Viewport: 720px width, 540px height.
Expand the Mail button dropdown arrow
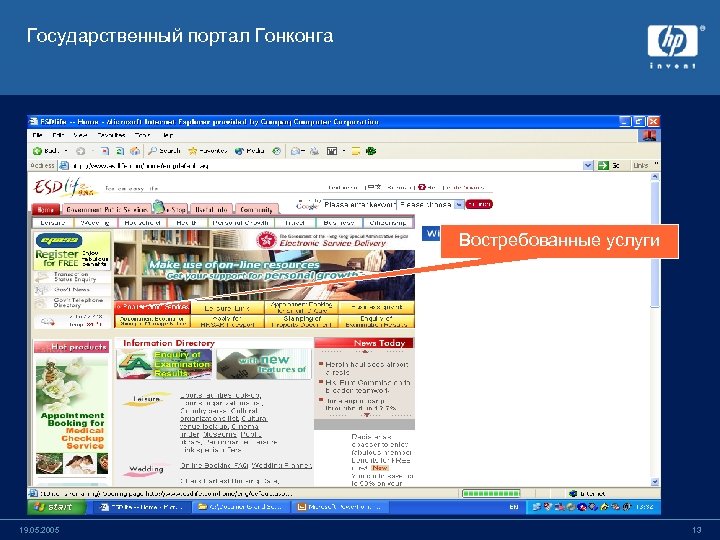[304, 151]
